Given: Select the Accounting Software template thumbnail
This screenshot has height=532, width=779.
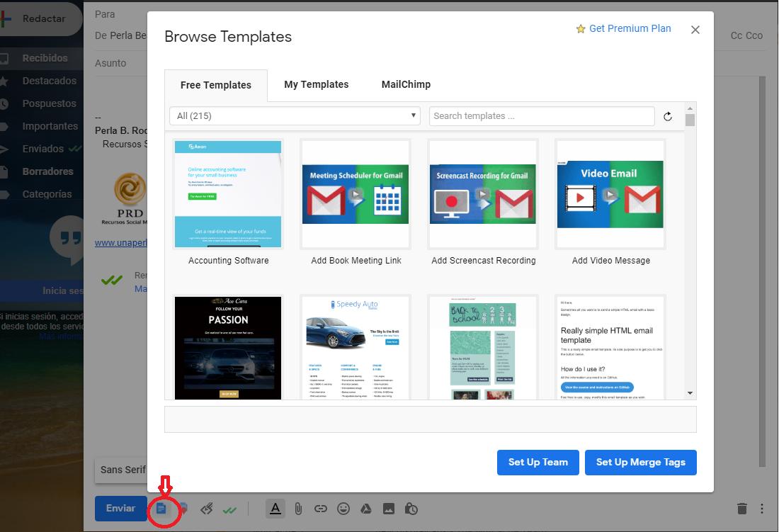Looking at the screenshot, I should pyautogui.click(x=227, y=193).
